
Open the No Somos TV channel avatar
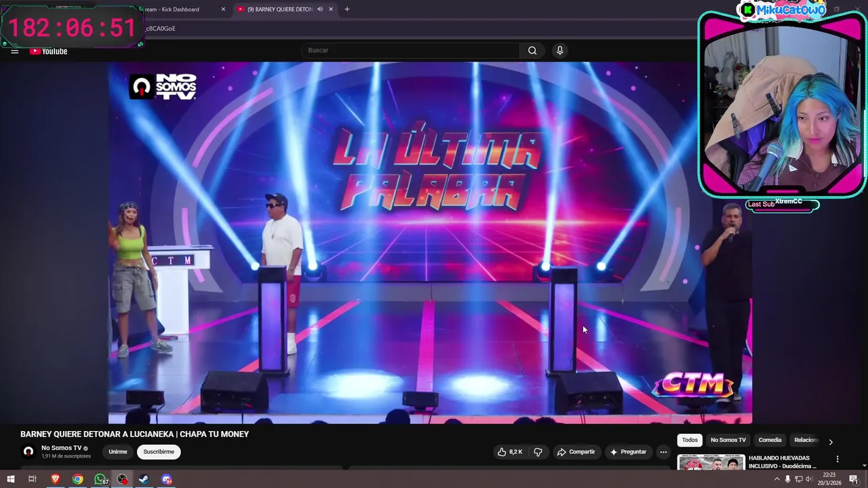28,451
